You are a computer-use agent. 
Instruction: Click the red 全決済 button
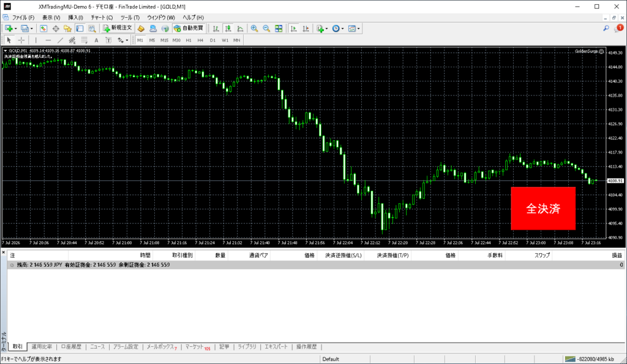click(543, 208)
